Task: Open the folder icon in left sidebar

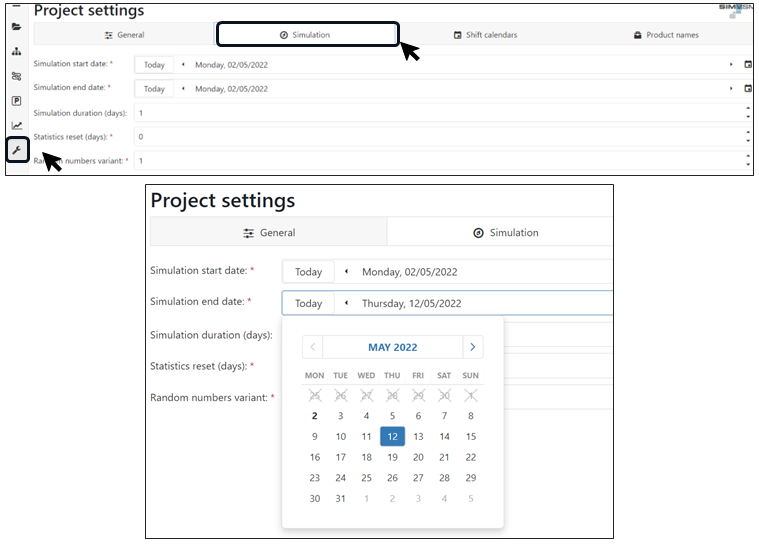Action: [16, 27]
